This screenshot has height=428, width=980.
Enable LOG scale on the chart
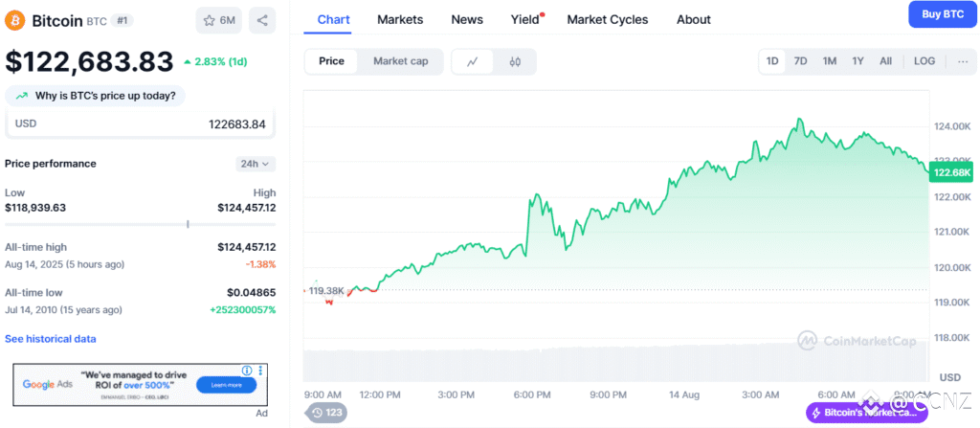tap(924, 61)
